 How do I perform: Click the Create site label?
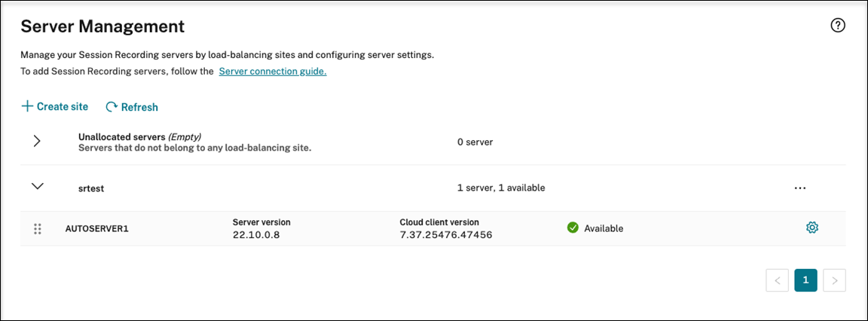[63, 106]
